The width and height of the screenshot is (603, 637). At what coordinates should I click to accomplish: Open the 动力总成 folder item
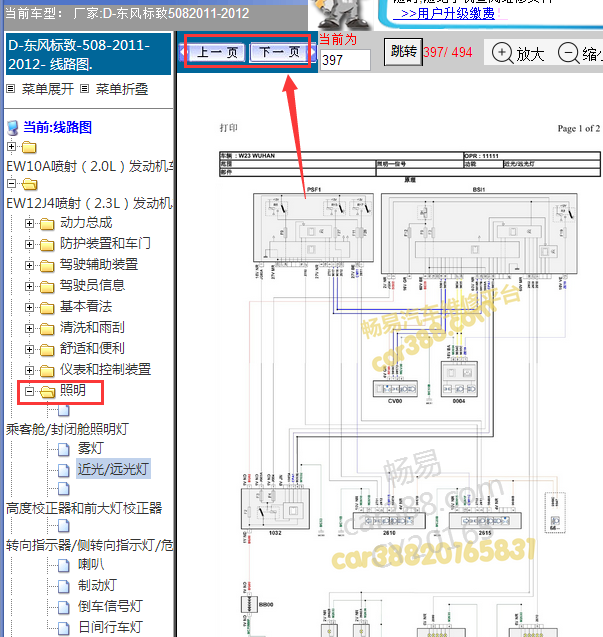[86, 222]
